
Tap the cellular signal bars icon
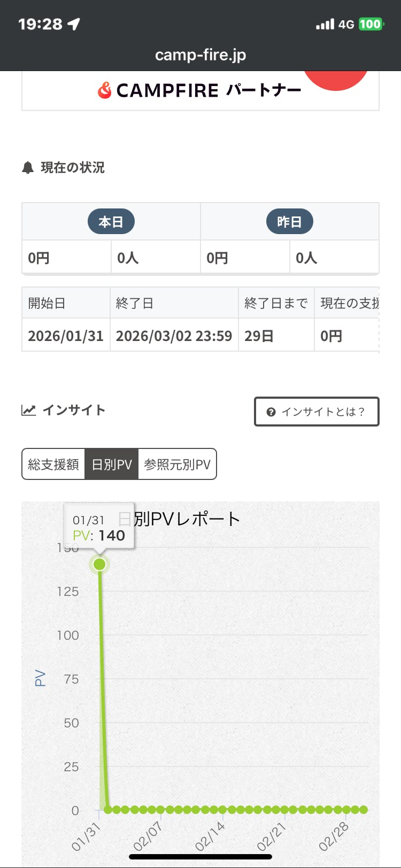click(325, 24)
